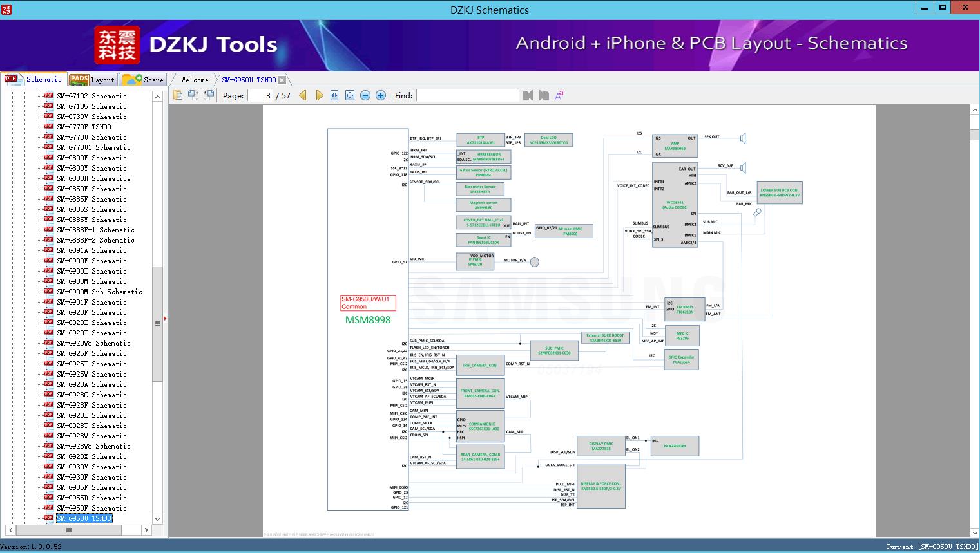Switch to the Schematic tab
Screen dimensions: 980x553
[34, 79]
